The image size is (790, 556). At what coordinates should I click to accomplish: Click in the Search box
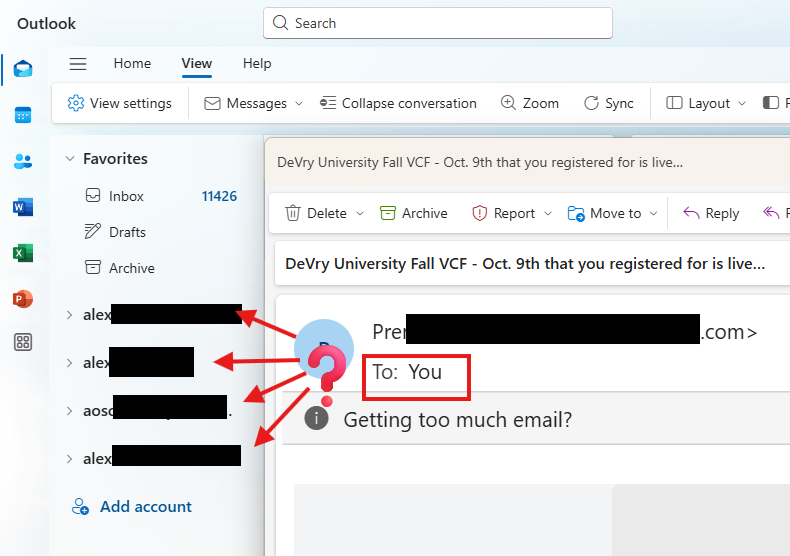(x=438, y=23)
